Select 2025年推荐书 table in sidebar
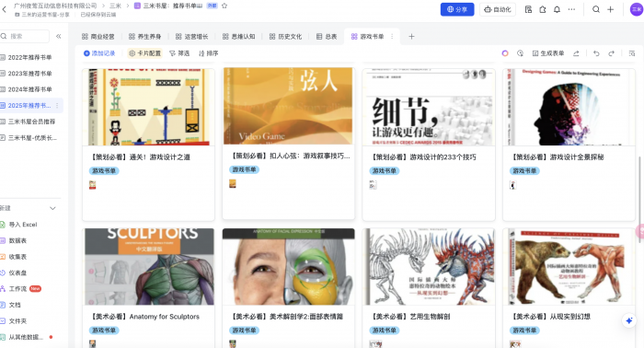Viewport: 644px width, 348px height. [x=29, y=106]
